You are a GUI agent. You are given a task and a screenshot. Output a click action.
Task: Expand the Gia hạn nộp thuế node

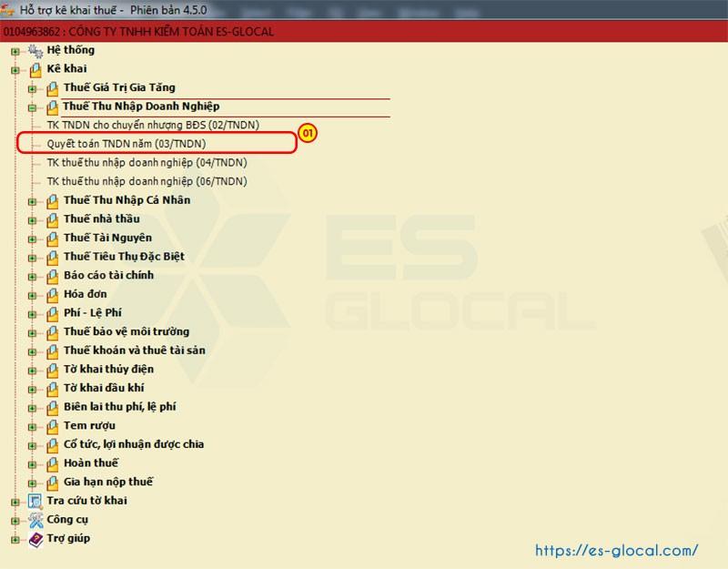pyautogui.click(x=32, y=483)
